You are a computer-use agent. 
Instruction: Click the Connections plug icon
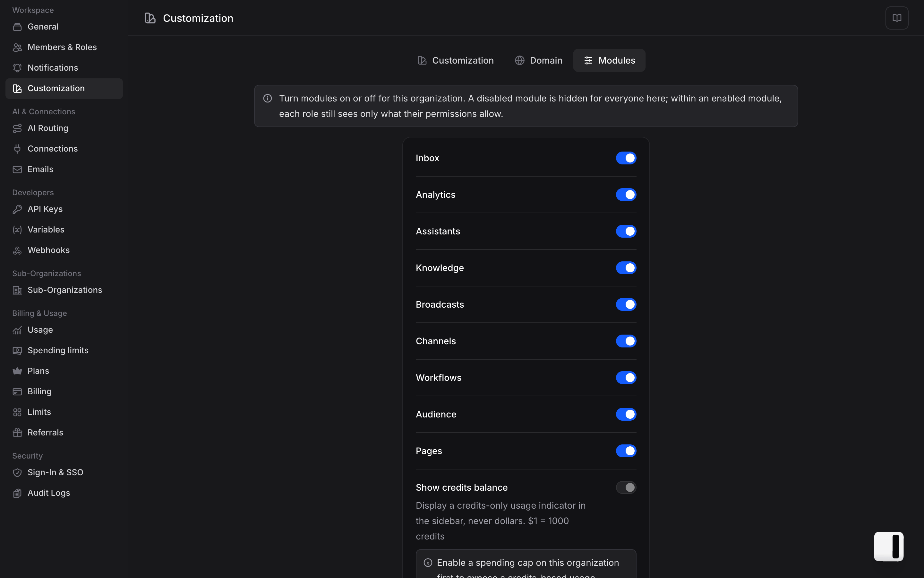tap(17, 149)
